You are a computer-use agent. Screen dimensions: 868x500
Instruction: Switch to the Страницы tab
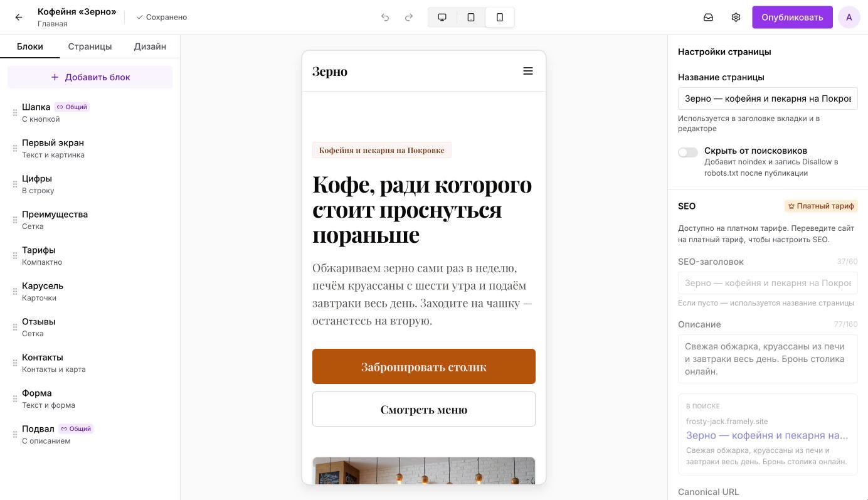point(90,46)
